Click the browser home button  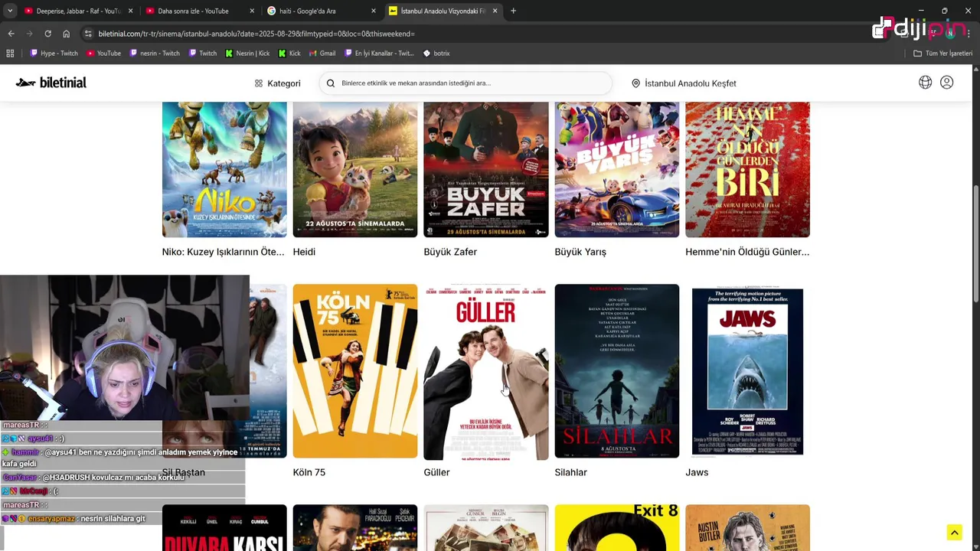(66, 34)
